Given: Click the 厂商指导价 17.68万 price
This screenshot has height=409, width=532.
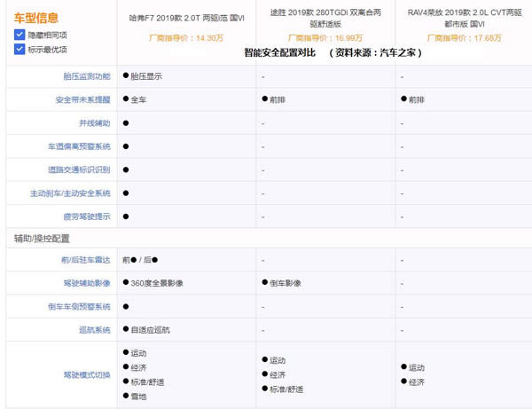Looking at the screenshot, I should tap(464, 38).
